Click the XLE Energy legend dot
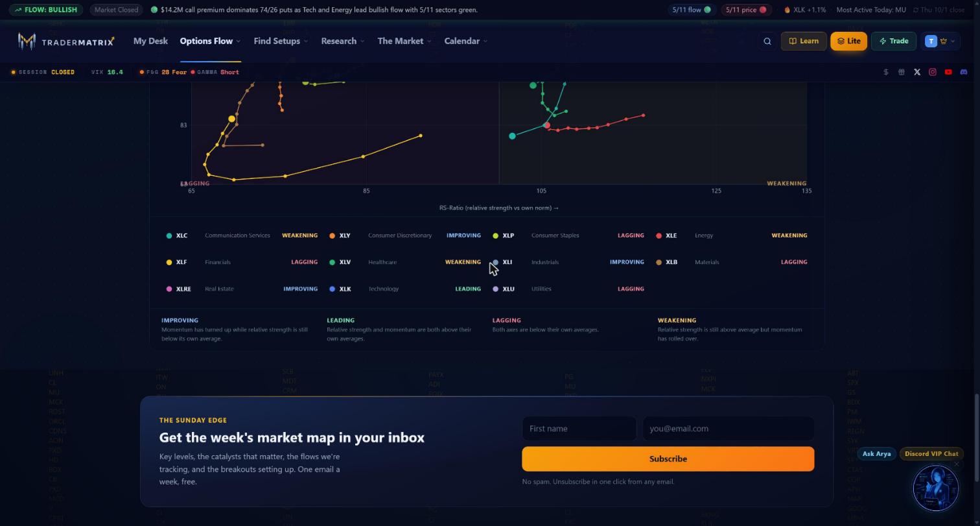Image resolution: width=980 pixels, height=526 pixels. click(x=659, y=235)
